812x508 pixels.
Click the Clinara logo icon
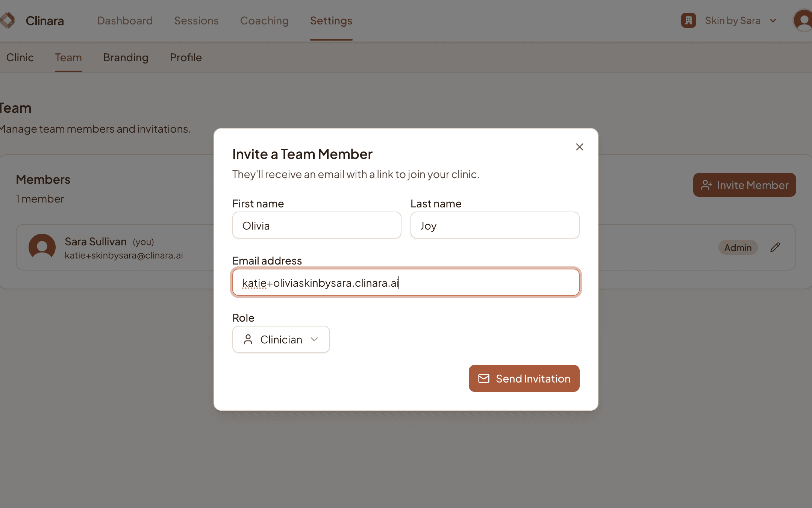[7, 20]
